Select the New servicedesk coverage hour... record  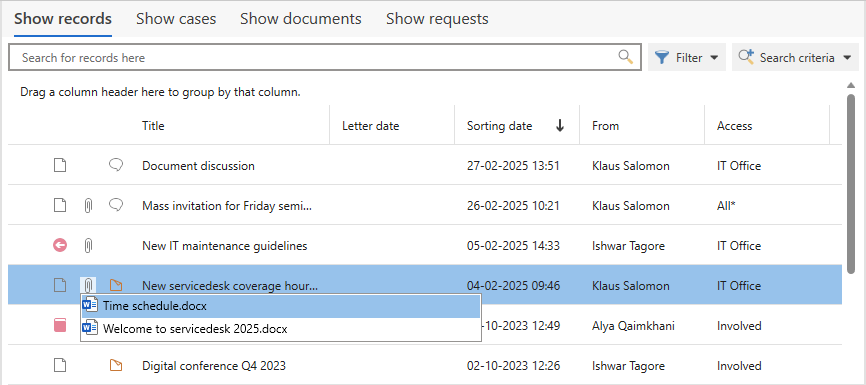pos(230,286)
